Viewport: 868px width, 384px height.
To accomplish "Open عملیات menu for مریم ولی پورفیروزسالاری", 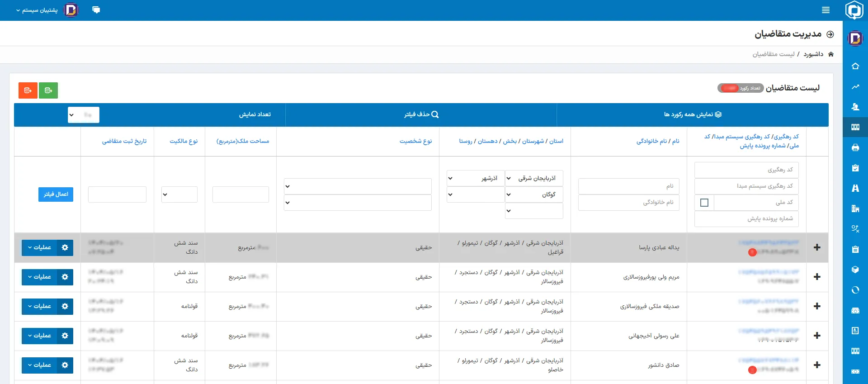I will [47, 277].
